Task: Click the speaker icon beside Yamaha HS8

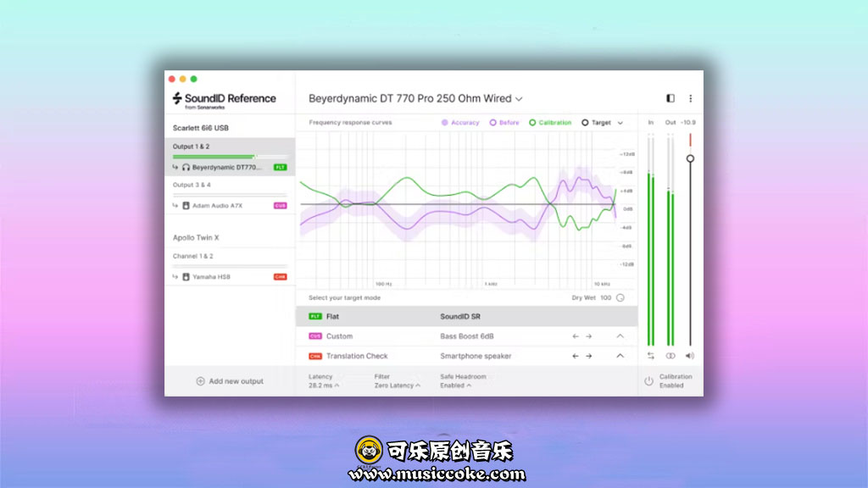Action: click(x=186, y=277)
